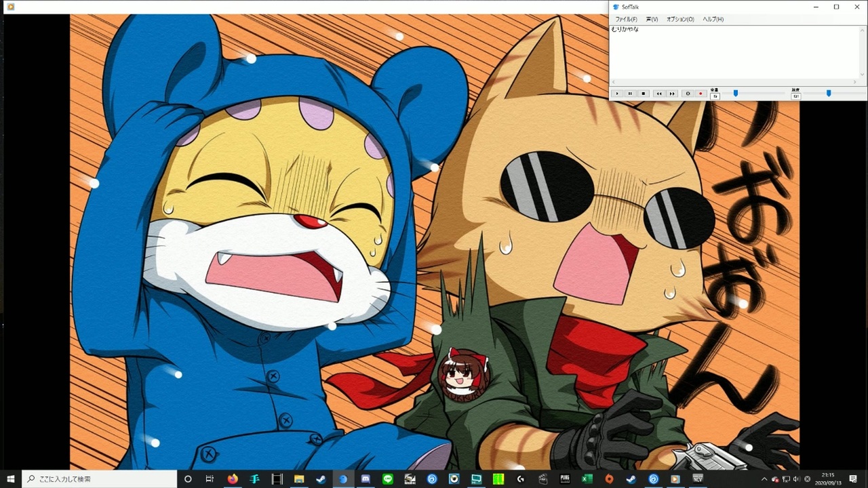Switch to SofTalk taskbar icon

click(343, 479)
